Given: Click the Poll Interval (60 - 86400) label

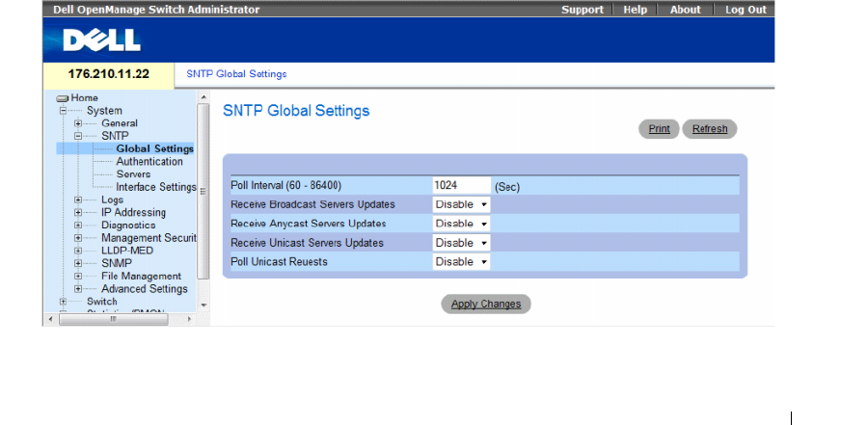Looking at the screenshot, I should click(x=286, y=185).
